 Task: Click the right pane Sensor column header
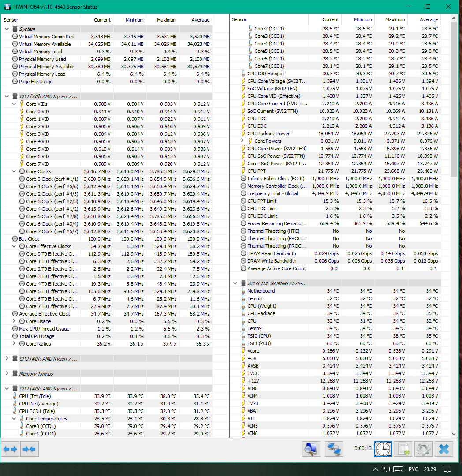269,19
